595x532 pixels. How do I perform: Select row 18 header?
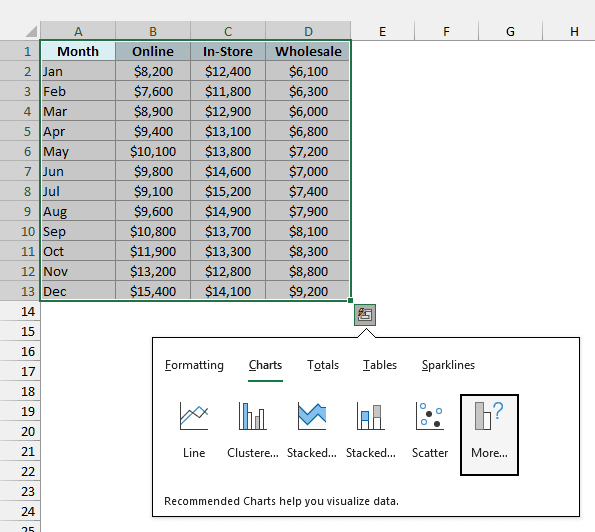20,391
